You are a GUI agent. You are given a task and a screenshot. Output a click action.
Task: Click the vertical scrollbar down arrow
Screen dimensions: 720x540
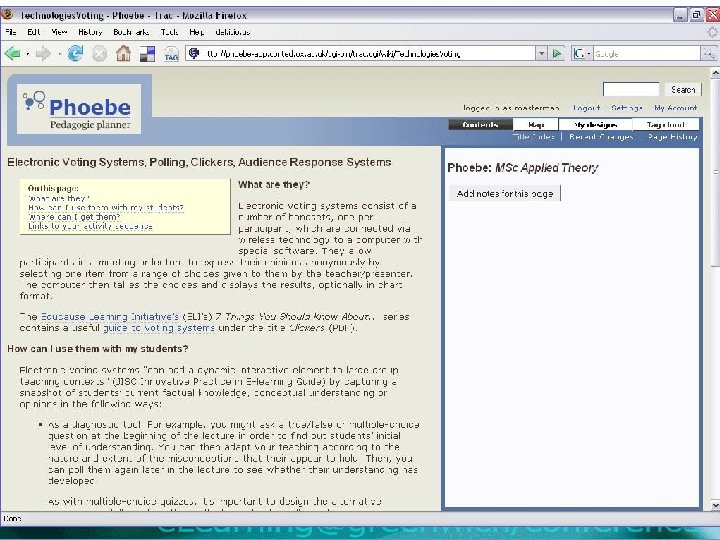click(715, 505)
